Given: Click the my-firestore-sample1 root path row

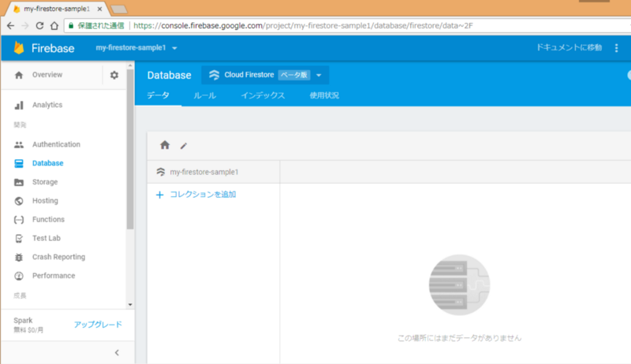Looking at the screenshot, I should coord(213,172).
